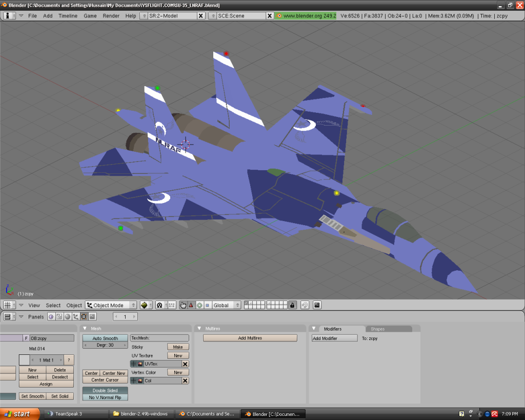Collapse the Panels header menu triangle
The height and width of the screenshot is (420, 525).
pos(21,316)
